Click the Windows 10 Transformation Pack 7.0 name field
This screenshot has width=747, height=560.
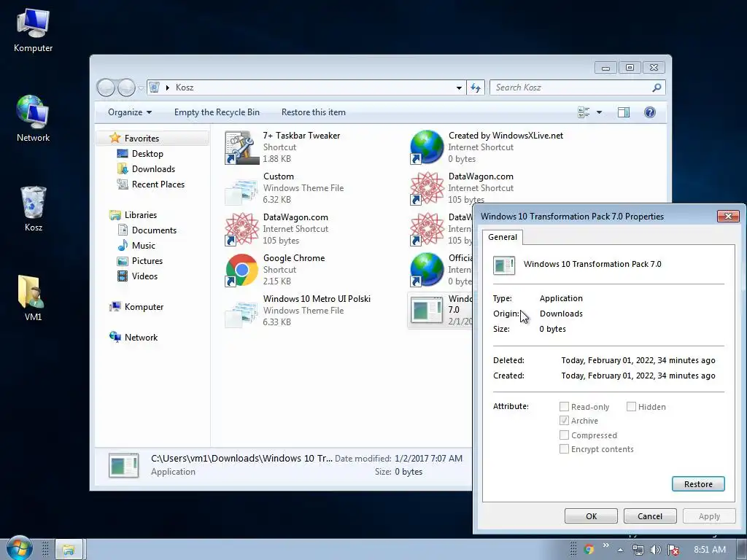tap(592, 264)
